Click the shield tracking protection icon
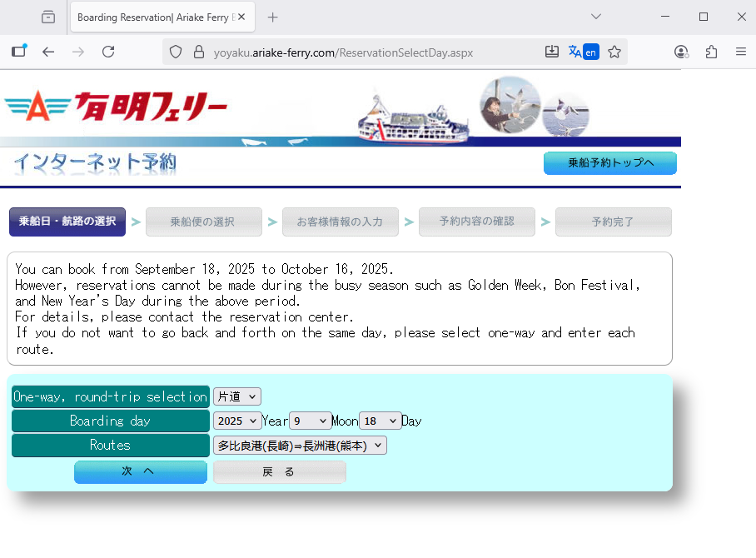 (x=176, y=52)
